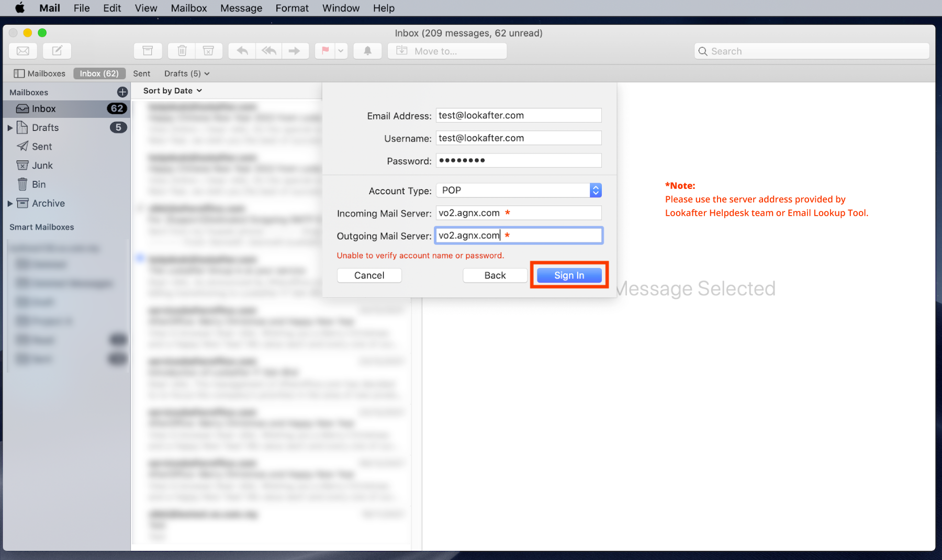Open the Sort by Date dropdown
The width and height of the screenshot is (942, 560).
click(172, 91)
